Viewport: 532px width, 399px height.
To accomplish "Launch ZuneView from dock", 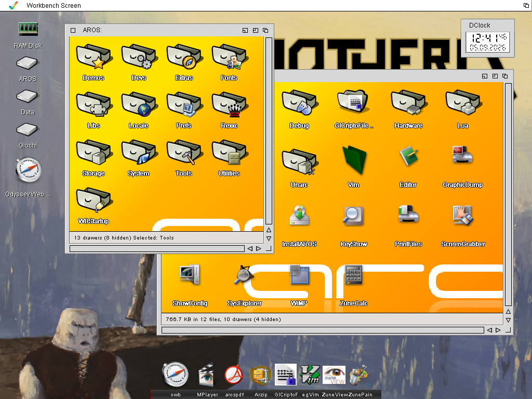I will [x=334, y=375].
